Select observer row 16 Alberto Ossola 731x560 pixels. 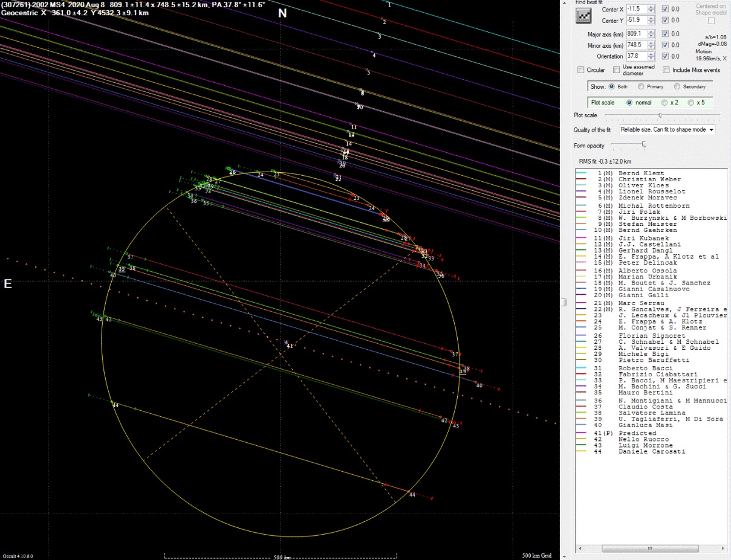(652, 271)
